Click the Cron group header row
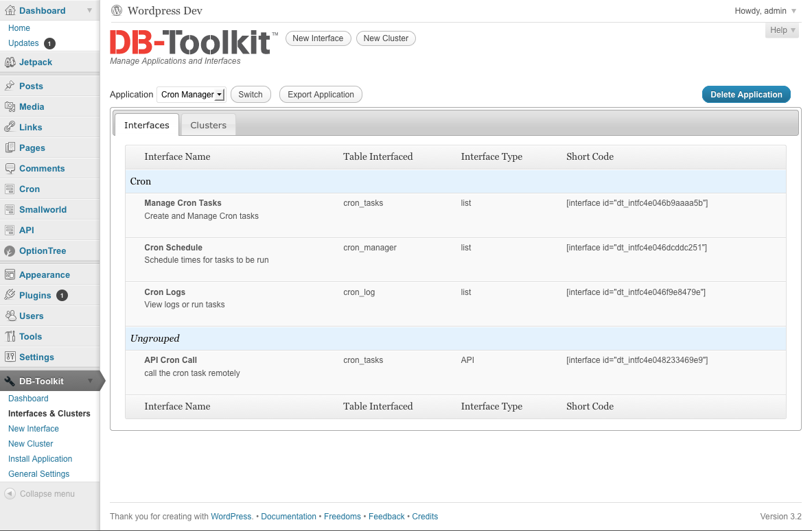812x531 pixels. pyautogui.click(x=456, y=181)
